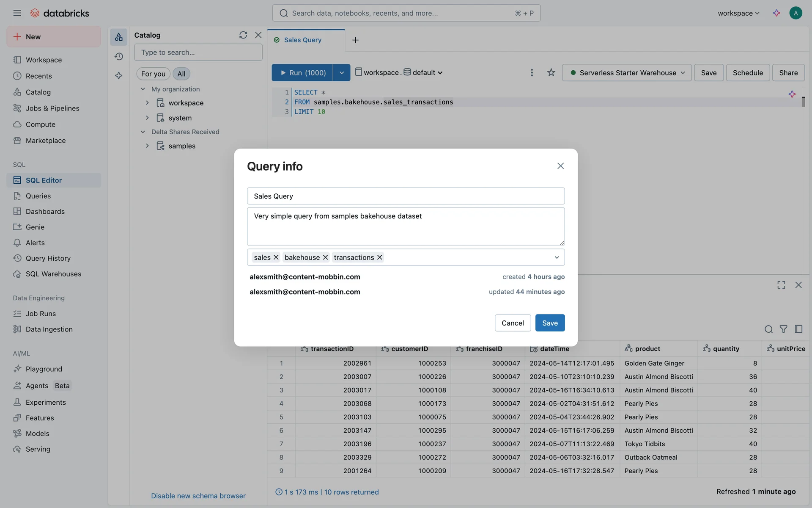Open Query History in the sidebar

tap(48, 258)
